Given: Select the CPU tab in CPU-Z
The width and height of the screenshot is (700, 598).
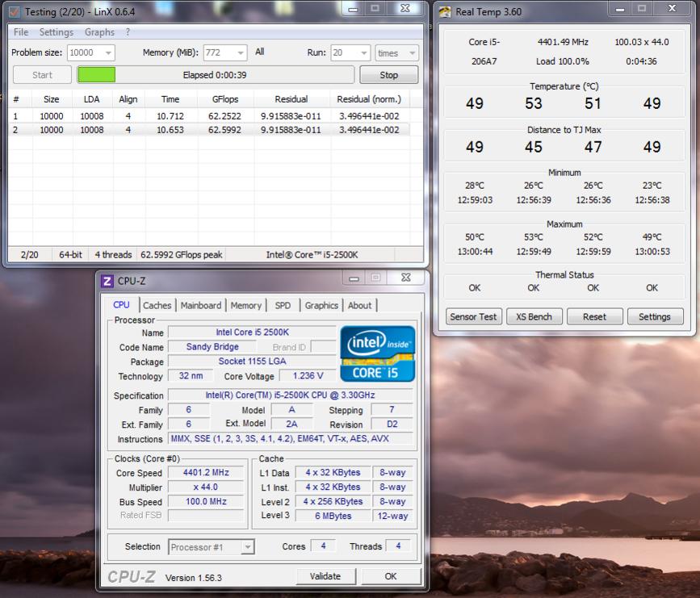Looking at the screenshot, I should (x=121, y=305).
